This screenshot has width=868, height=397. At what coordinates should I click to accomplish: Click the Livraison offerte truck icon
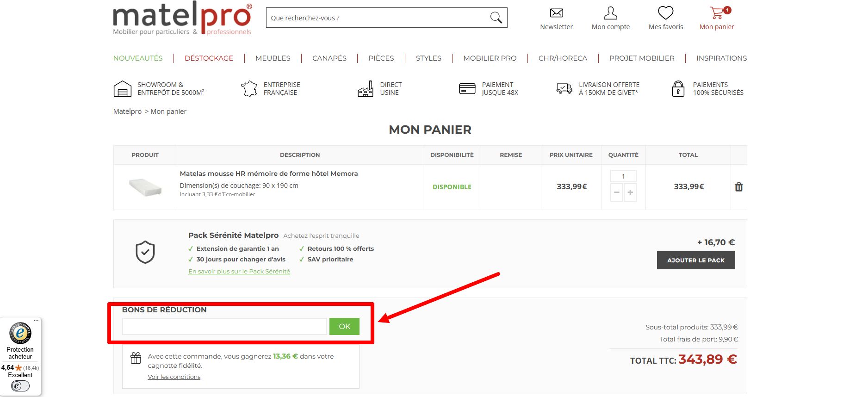[x=564, y=88]
